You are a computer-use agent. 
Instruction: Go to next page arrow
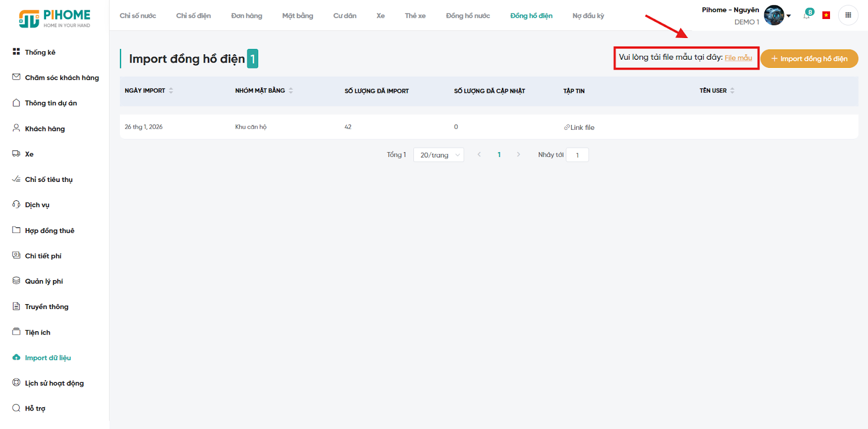pos(519,155)
